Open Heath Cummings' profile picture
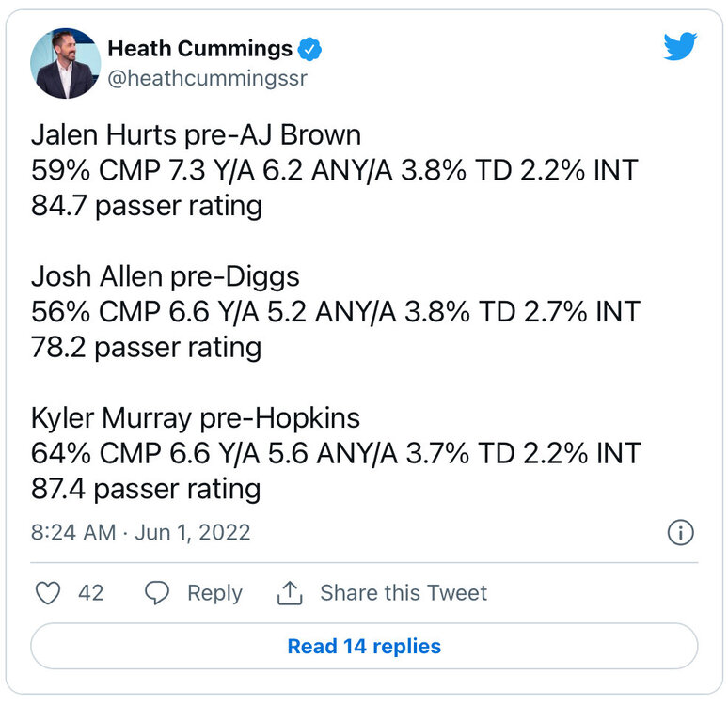This screenshot has height=705, width=728. pos(66,63)
